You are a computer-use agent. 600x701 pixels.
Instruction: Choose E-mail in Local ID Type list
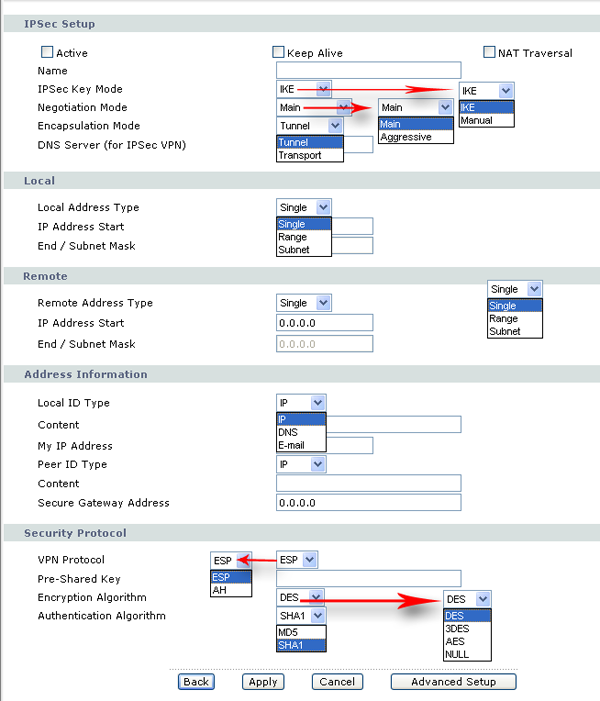tap(292, 445)
